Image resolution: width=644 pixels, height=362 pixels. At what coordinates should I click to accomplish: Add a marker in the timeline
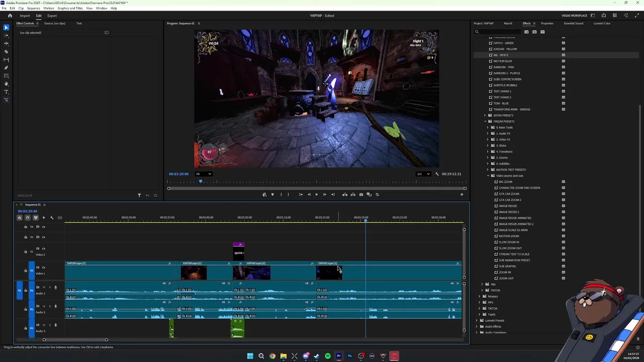[x=43, y=218]
